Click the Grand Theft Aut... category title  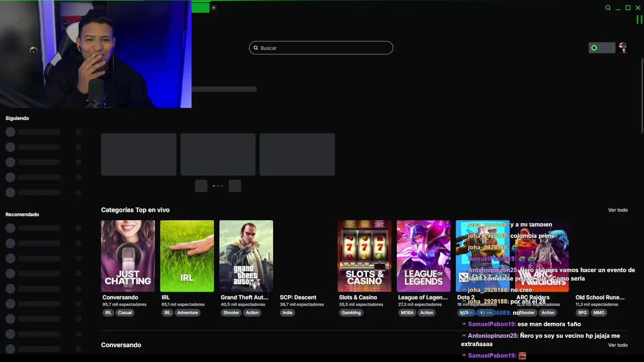(x=245, y=297)
